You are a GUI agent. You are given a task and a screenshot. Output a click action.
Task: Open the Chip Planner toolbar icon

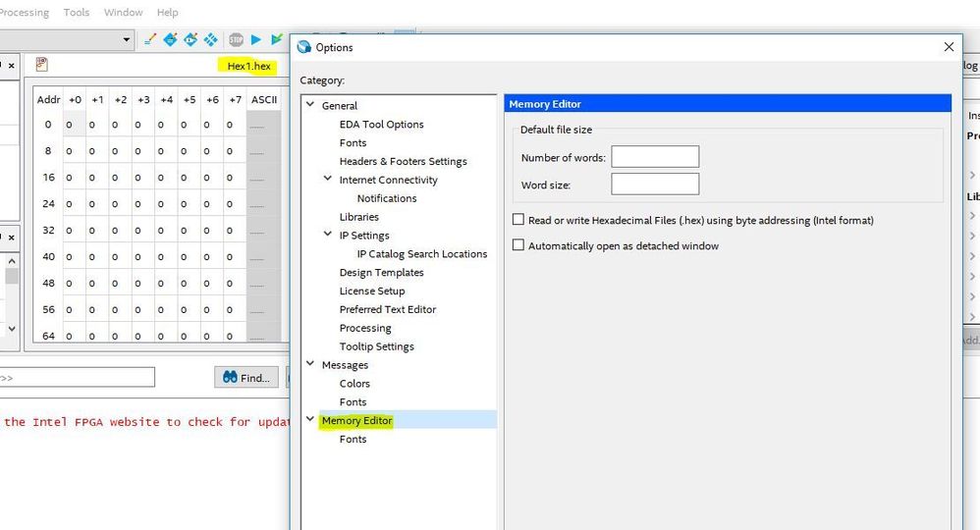[x=210, y=39]
